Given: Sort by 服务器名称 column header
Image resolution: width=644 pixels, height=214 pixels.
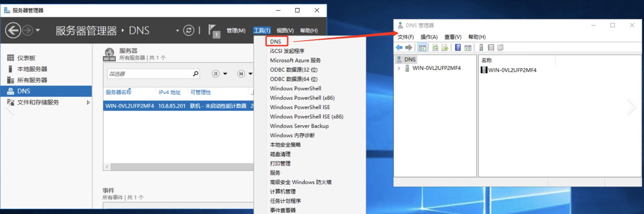Looking at the screenshot, I should [x=119, y=92].
